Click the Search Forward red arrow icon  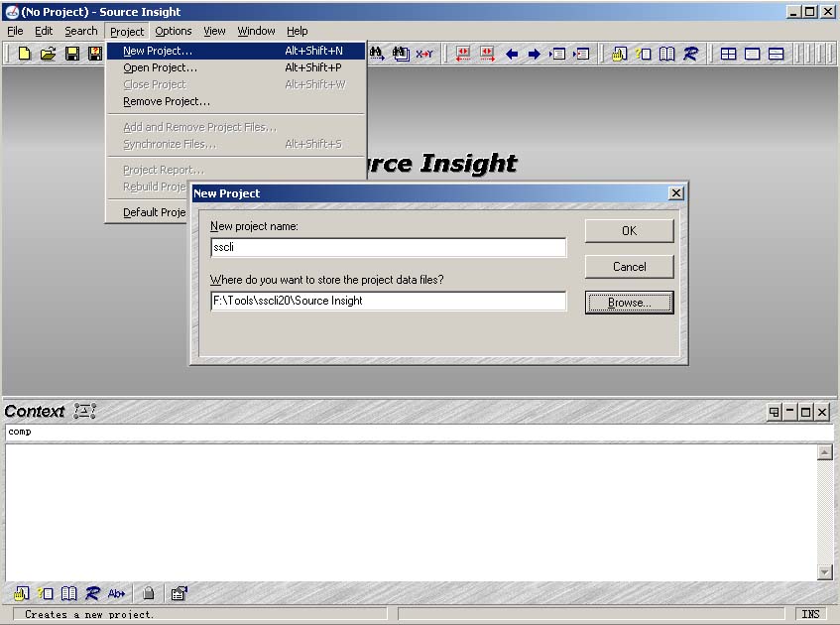(x=488, y=54)
